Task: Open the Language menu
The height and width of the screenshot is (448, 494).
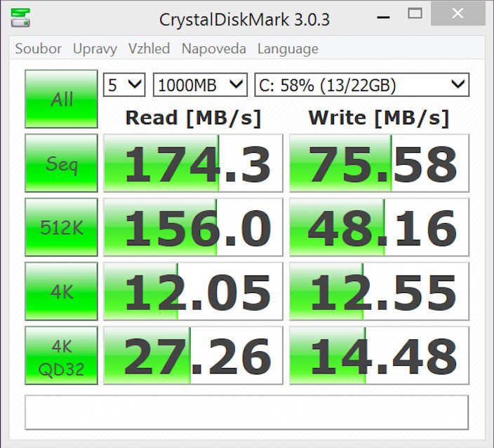Action: click(288, 49)
